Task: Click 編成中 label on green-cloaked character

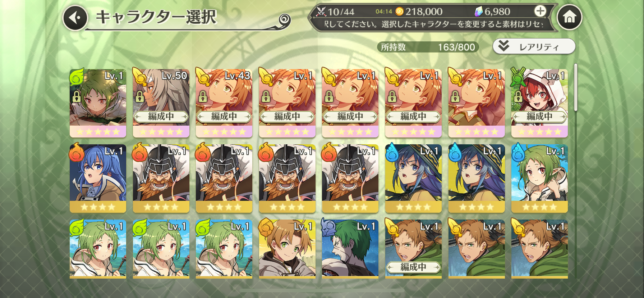Action: click(x=413, y=267)
